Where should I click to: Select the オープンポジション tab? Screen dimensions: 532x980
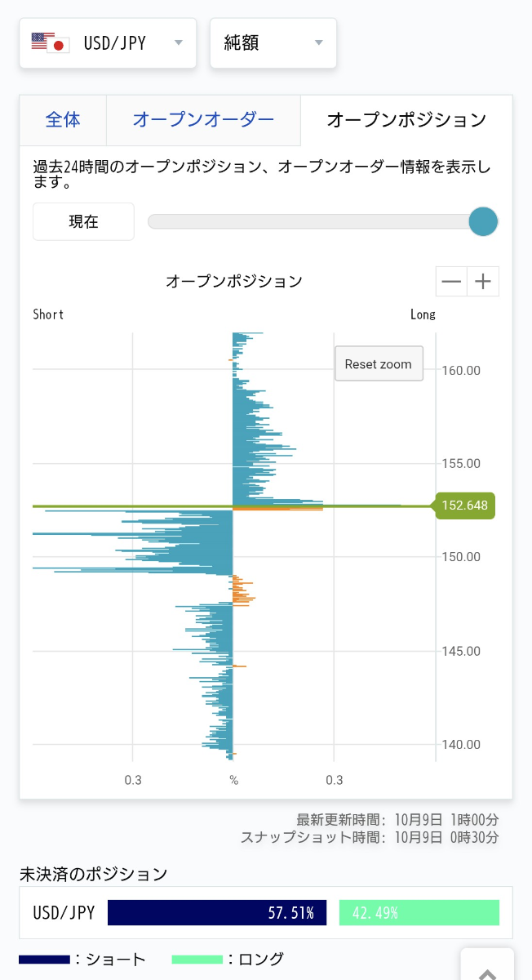coord(406,120)
